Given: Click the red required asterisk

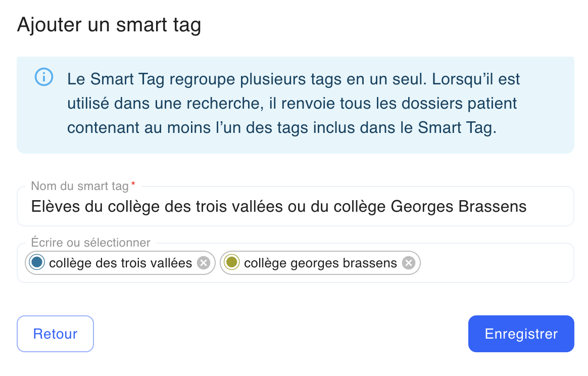Looking at the screenshot, I should click(133, 184).
